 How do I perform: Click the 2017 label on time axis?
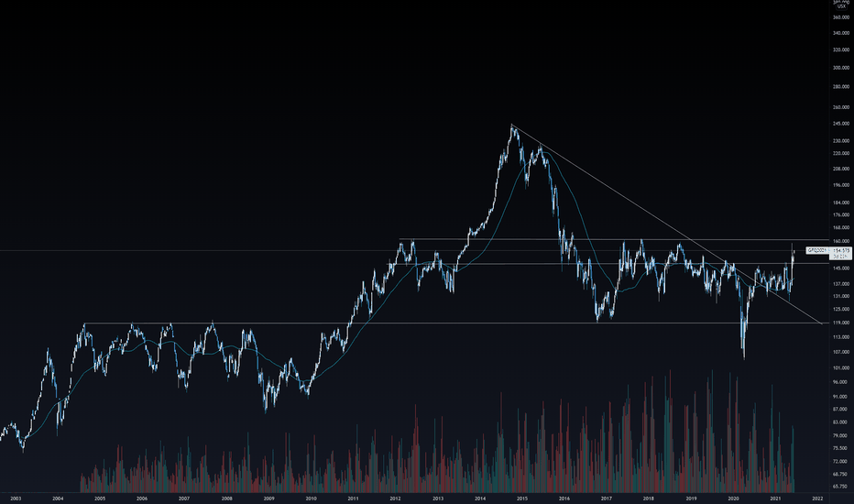(x=607, y=499)
